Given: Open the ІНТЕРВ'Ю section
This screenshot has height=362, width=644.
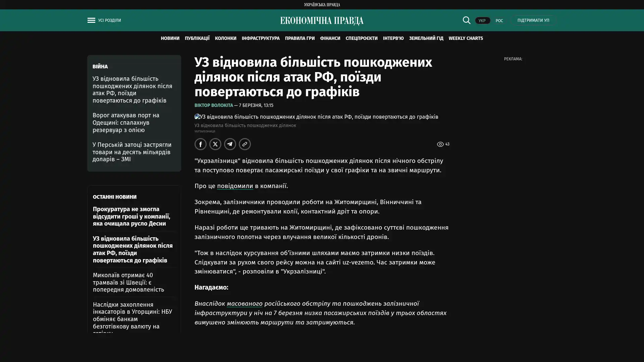Looking at the screenshot, I should point(393,38).
